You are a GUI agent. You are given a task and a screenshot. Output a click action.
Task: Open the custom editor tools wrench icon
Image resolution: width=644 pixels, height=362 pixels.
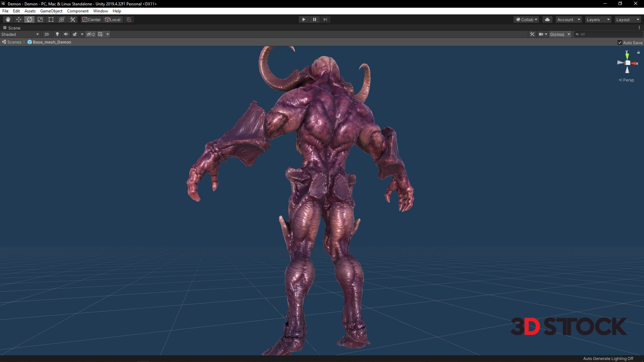pyautogui.click(x=72, y=19)
